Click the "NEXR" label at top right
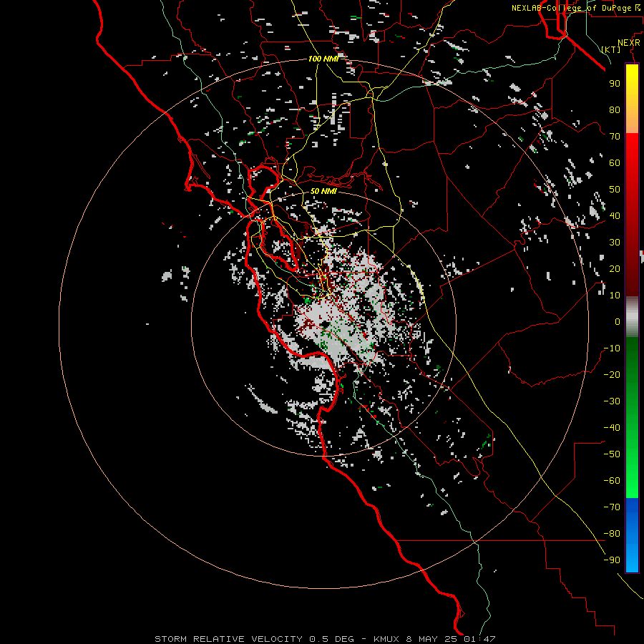The height and width of the screenshot is (644, 644). 628,43
